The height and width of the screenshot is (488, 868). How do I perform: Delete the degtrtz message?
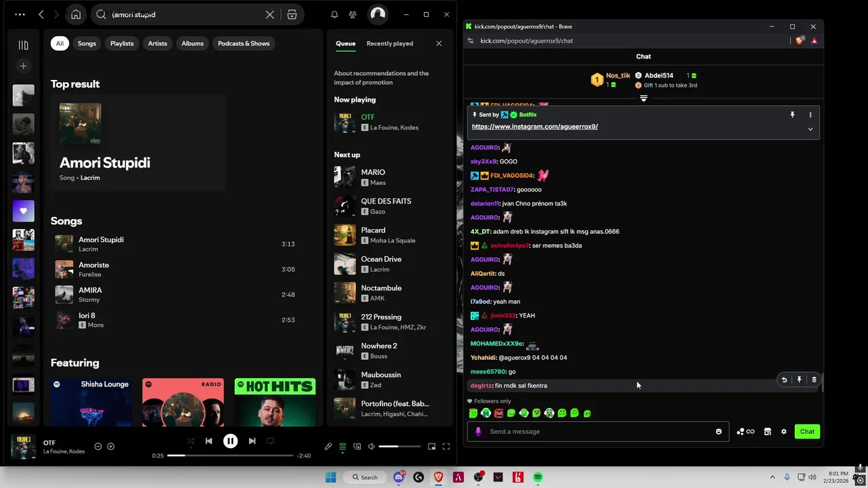[814, 380]
